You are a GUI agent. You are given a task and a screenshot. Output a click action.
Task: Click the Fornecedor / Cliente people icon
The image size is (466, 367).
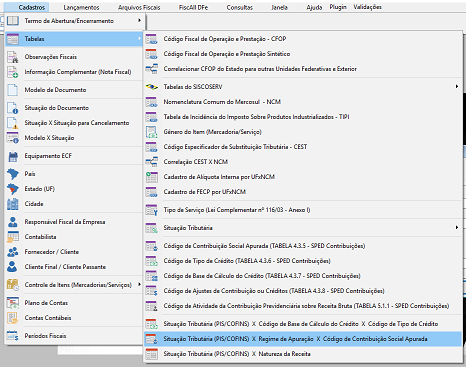click(13, 252)
